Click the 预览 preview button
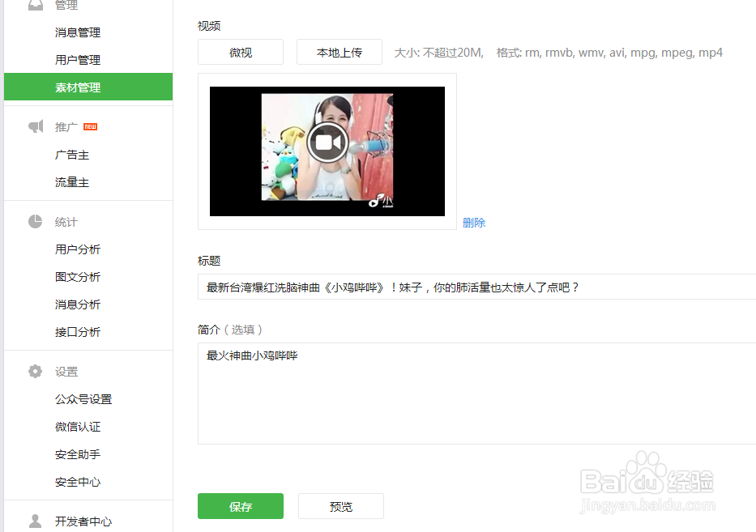 coord(340,505)
